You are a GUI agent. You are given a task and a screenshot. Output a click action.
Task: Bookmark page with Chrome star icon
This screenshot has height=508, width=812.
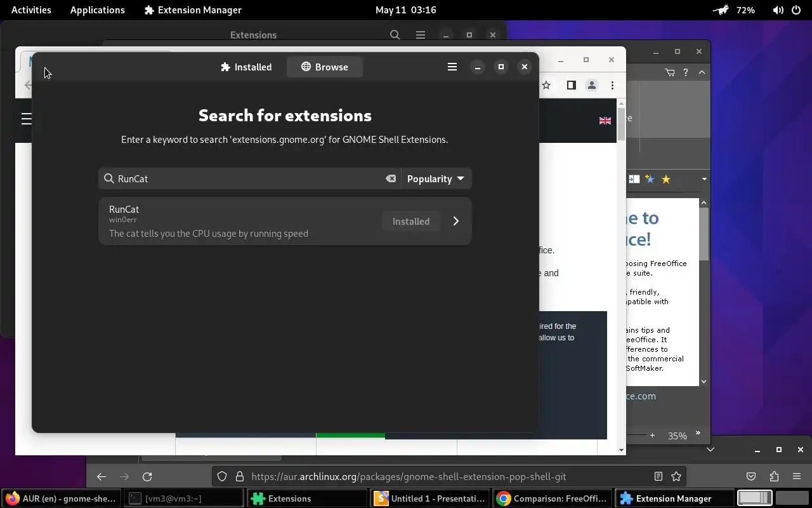pos(546,85)
